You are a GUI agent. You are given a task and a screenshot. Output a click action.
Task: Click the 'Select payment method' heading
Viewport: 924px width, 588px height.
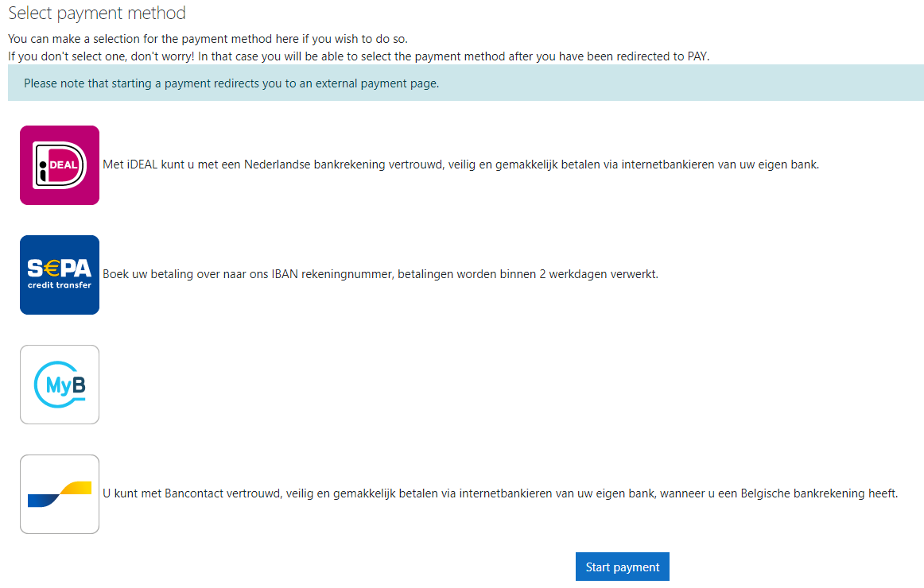[97, 13]
